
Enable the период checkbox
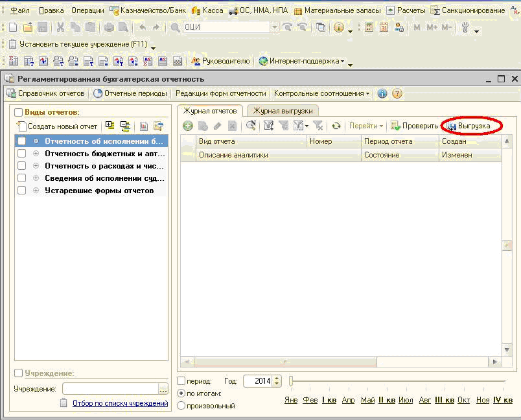coord(181,381)
